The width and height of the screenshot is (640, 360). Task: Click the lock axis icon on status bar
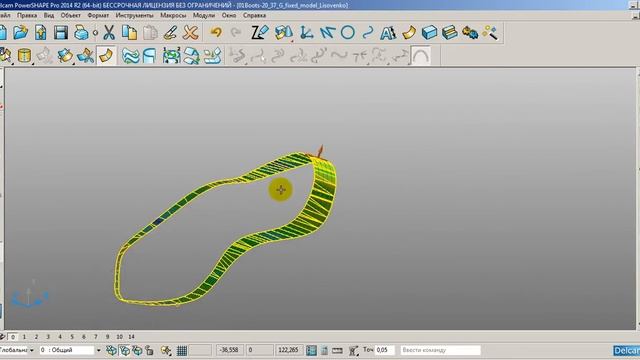point(149,350)
